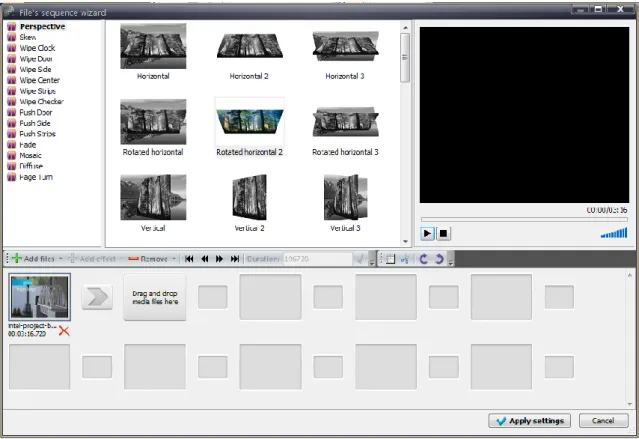Click the effects list scrollbar thumb
639x439 pixels.
405,57
